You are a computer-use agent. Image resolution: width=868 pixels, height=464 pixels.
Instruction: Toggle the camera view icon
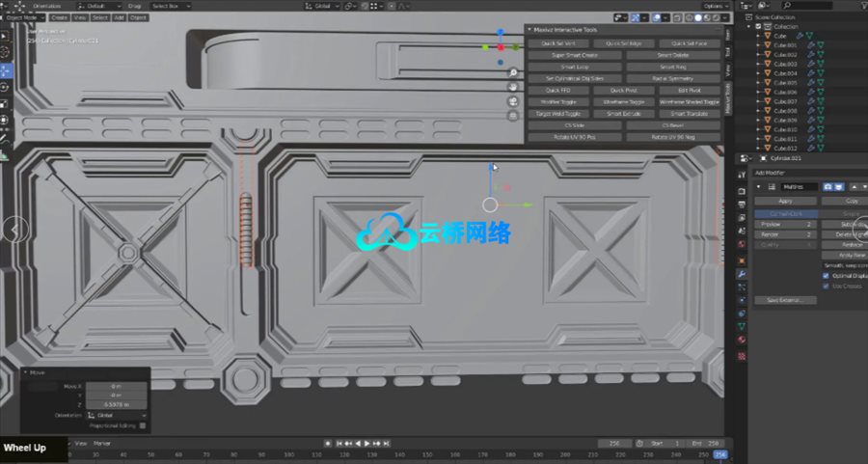pyautogui.click(x=513, y=101)
